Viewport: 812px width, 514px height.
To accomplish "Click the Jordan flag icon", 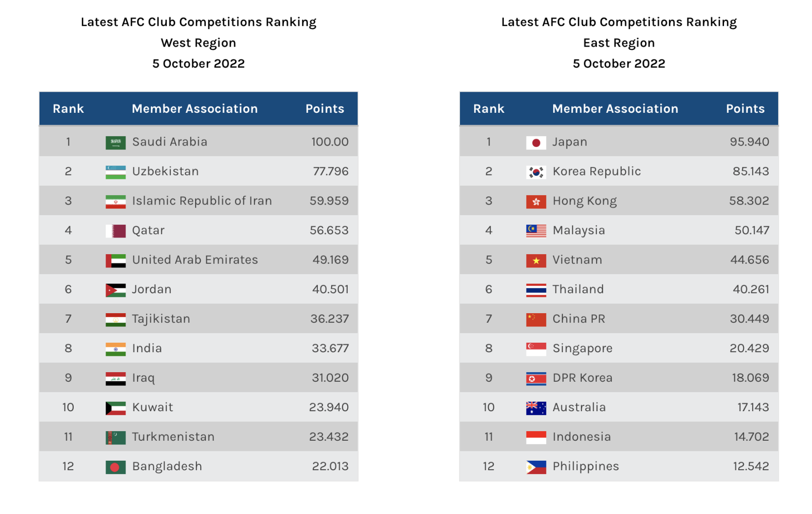I will pos(116,290).
